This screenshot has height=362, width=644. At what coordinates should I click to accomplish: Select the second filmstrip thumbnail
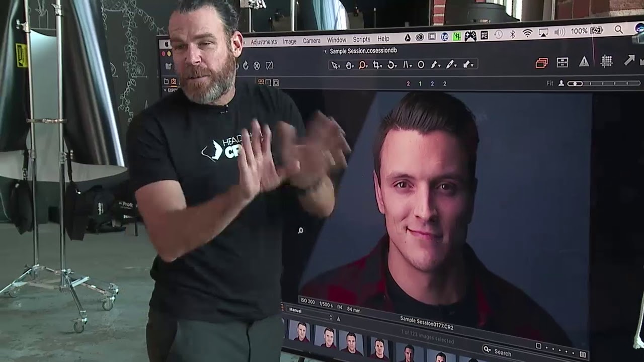(x=325, y=337)
